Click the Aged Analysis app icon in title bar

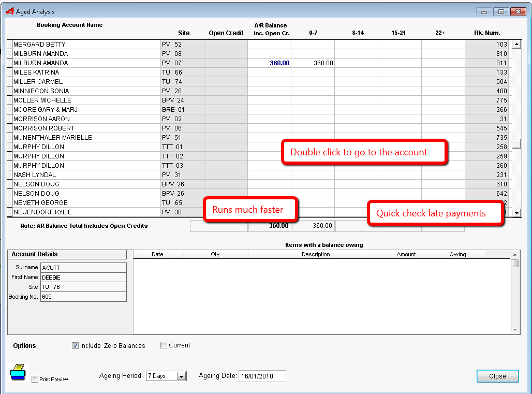[9, 11]
